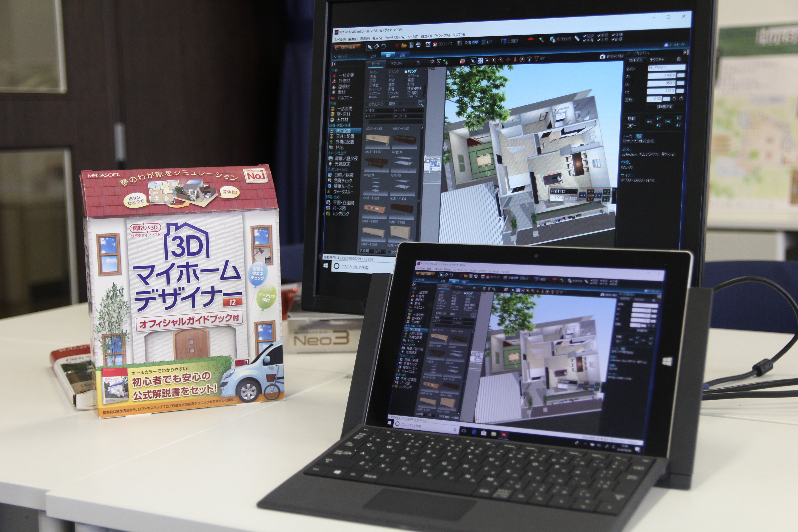Open the ヘルプ(H) menu on the monitor

[459, 35]
